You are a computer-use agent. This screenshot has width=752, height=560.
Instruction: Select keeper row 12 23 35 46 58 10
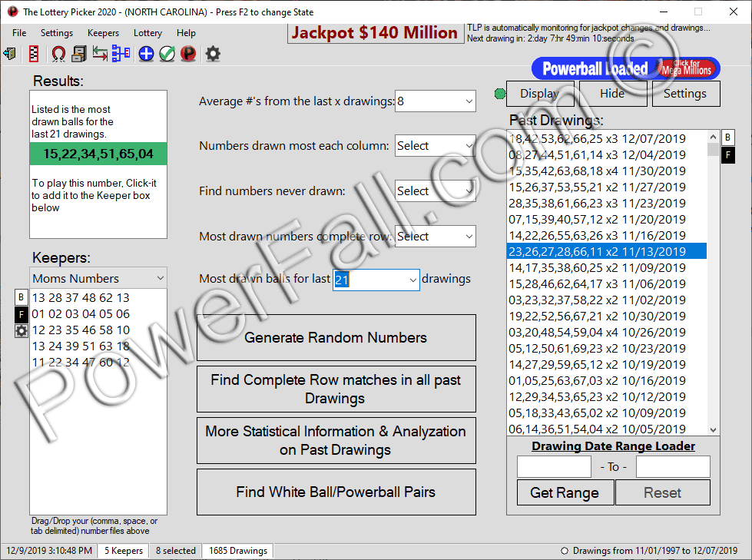point(98,330)
